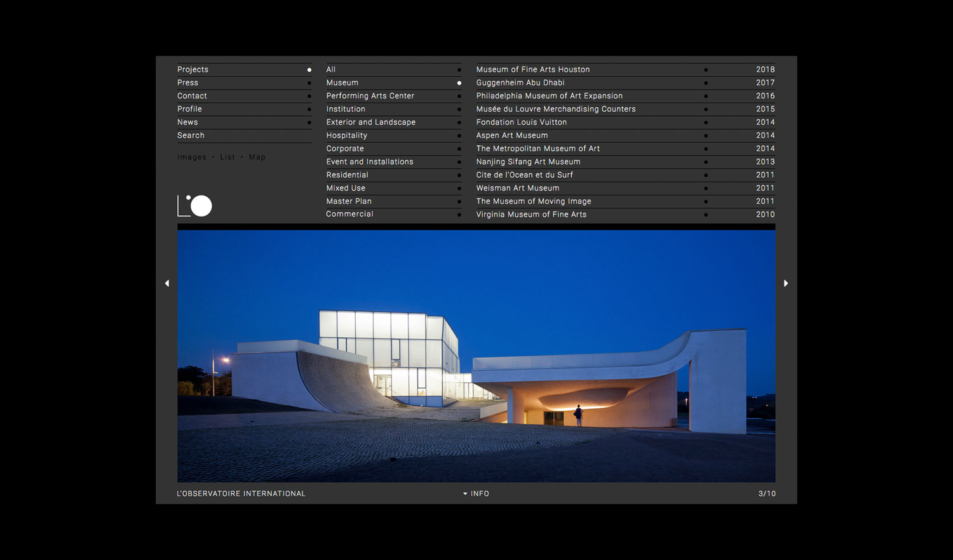This screenshot has width=953, height=560.
Task: Click the 2018 year for Houston museum
Action: coord(766,69)
